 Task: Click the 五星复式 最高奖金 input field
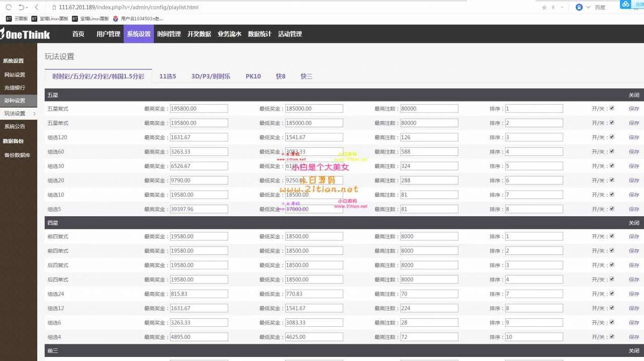tap(199, 109)
